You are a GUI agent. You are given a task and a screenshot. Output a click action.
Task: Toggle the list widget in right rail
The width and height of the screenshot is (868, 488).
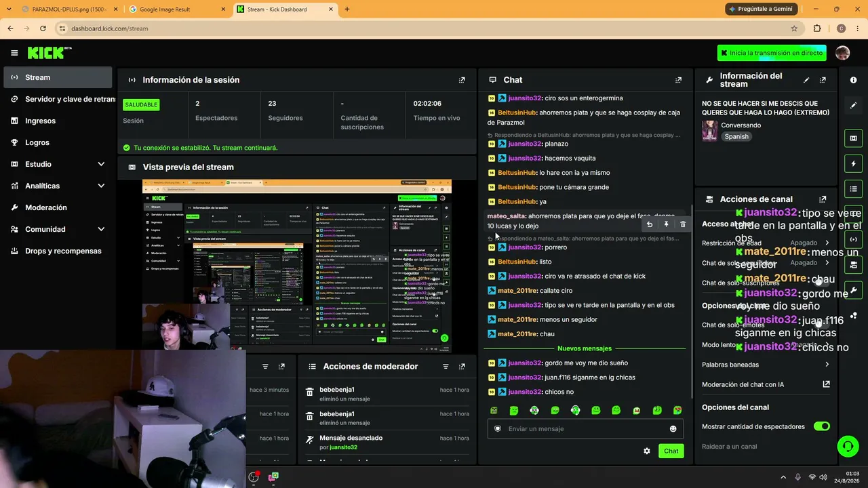click(853, 188)
